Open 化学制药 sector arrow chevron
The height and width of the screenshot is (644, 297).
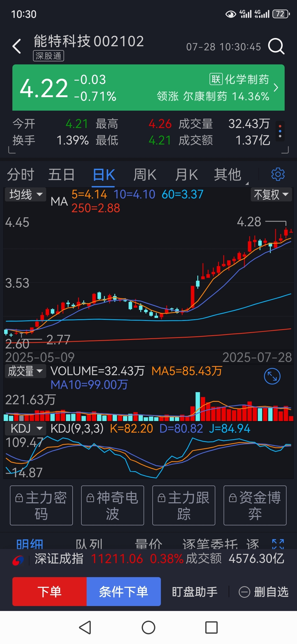(x=276, y=88)
